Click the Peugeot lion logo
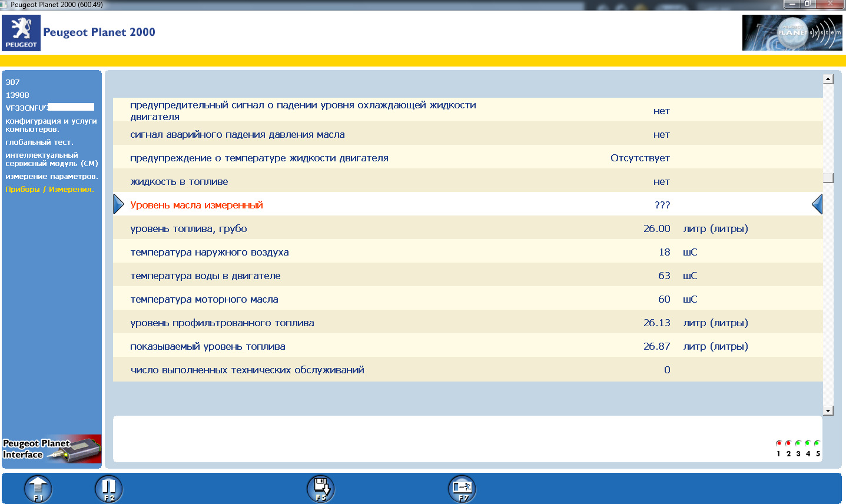The height and width of the screenshot is (504, 846). pyautogui.click(x=21, y=33)
